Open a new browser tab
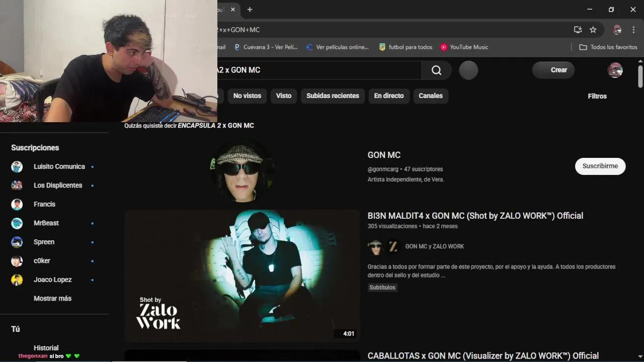The width and height of the screenshot is (644, 362). [250, 10]
